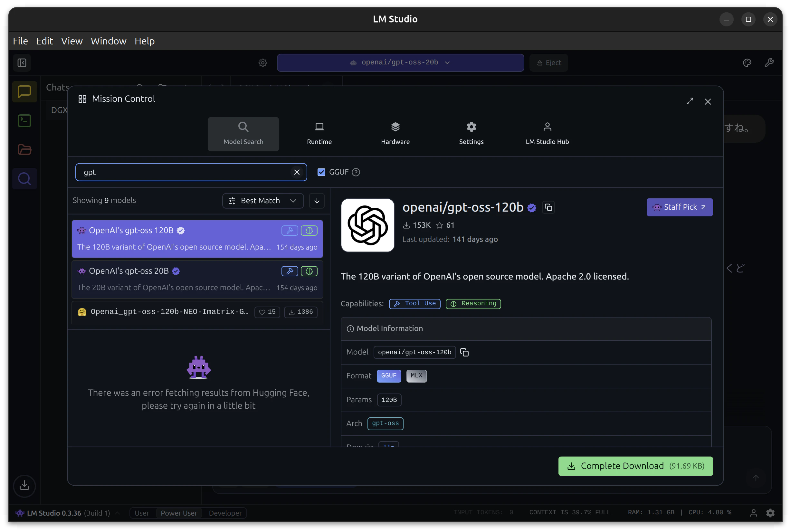This screenshot has width=791, height=532.
Task: Click the star rating count 61
Action: click(445, 225)
